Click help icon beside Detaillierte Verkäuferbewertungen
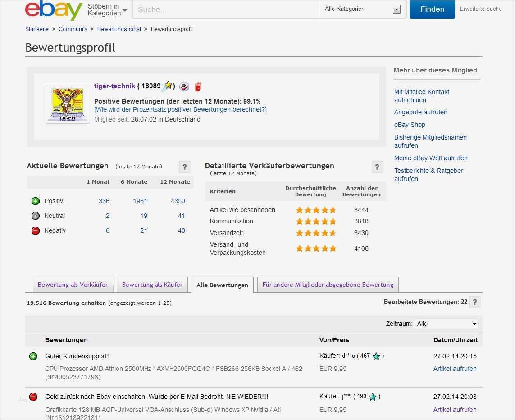 click(x=378, y=167)
